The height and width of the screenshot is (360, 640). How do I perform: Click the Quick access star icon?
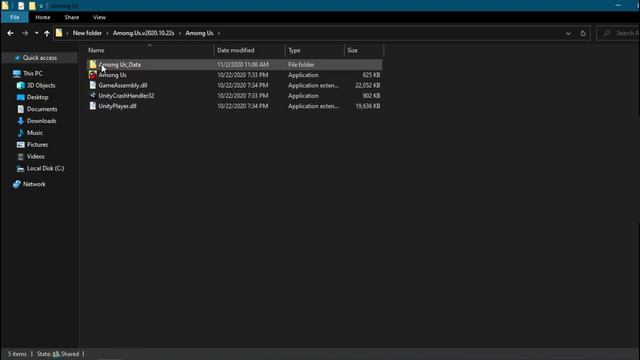point(17,58)
